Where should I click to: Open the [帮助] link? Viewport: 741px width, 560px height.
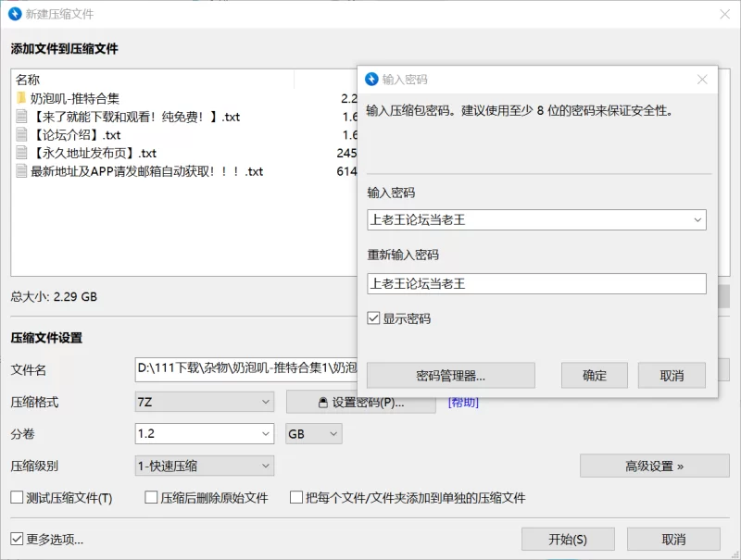click(x=463, y=403)
